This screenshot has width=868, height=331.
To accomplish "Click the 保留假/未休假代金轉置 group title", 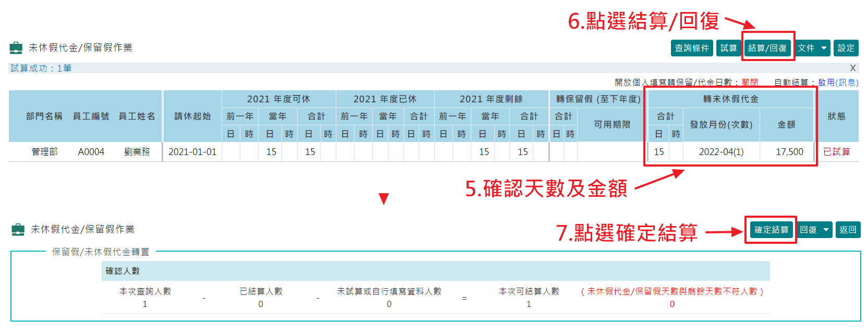I will tap(101, 252).
